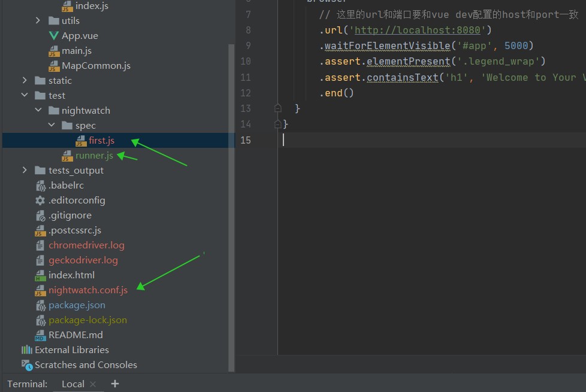The width and height of the screenshot is (586, 392).
Task: Click line number 10 in the gutter
Action: [x=246, y=61]
